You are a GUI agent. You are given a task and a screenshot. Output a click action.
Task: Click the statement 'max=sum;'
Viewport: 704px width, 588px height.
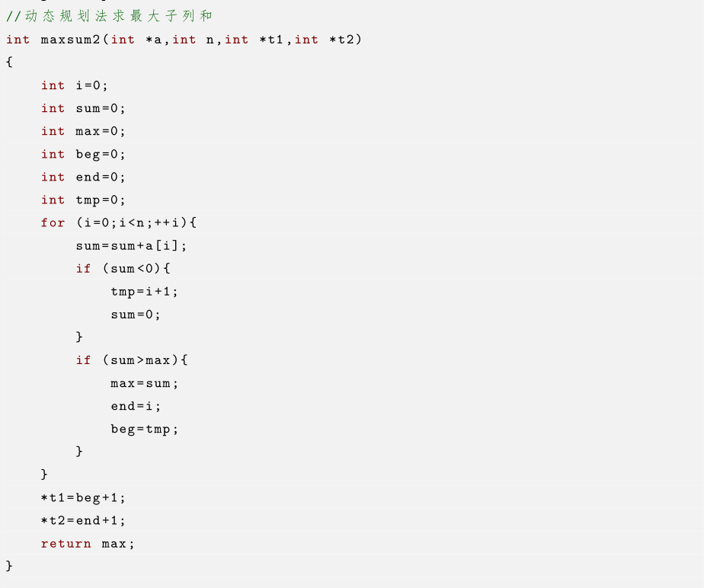click(144, 382)
